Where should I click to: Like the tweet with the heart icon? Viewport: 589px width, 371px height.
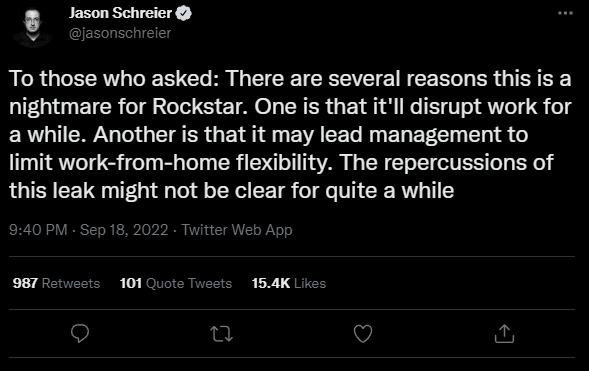click(363, 333)
